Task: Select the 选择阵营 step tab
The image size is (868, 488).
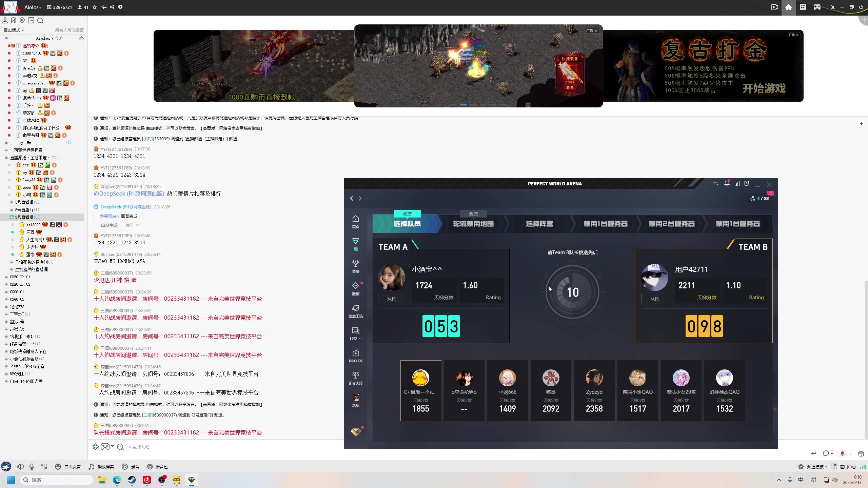Action: point(539,224)
